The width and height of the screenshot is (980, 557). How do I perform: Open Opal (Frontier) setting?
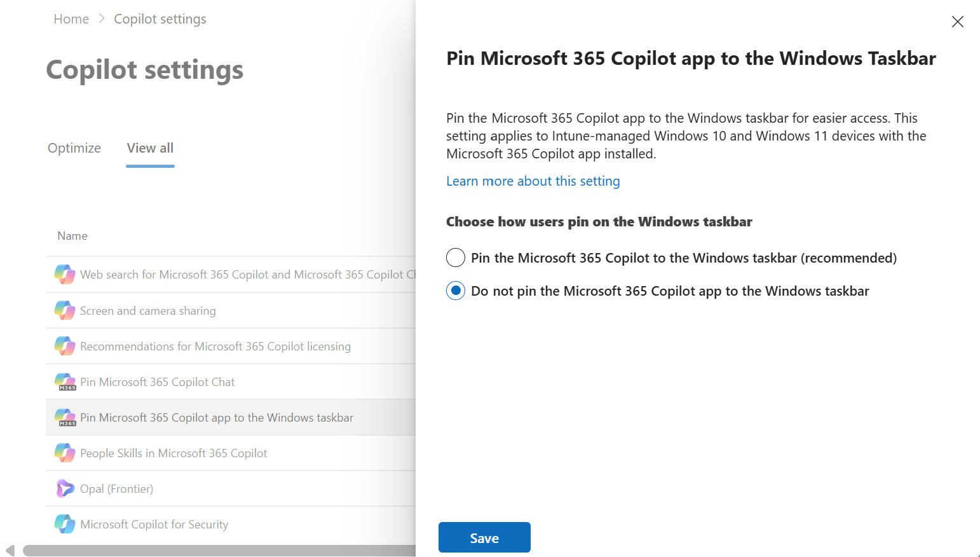116,488
